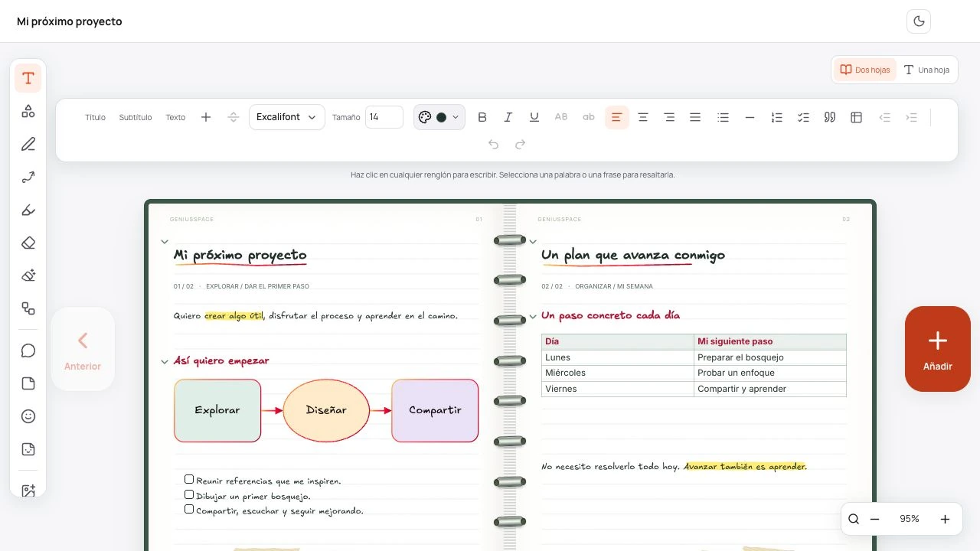Collapse 'Así quiero empezar' section chevron
Viewport: 980px width, 551px height.
(165, 362)
